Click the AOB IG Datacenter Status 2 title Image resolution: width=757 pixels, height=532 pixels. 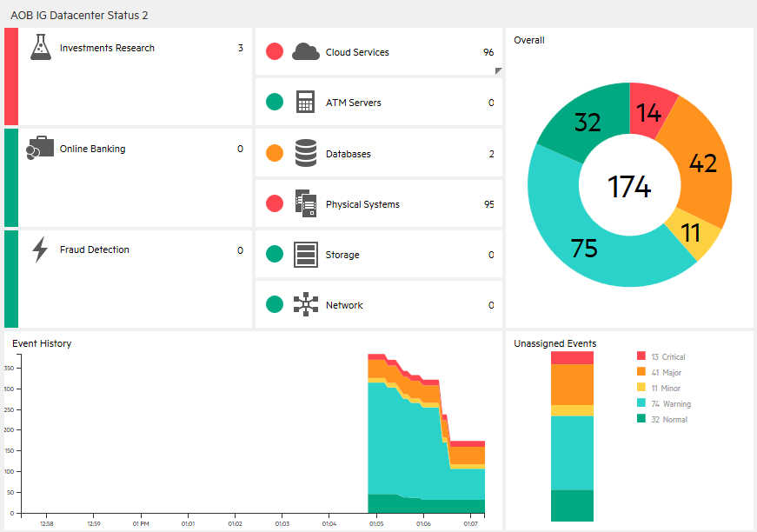point(79,16)
